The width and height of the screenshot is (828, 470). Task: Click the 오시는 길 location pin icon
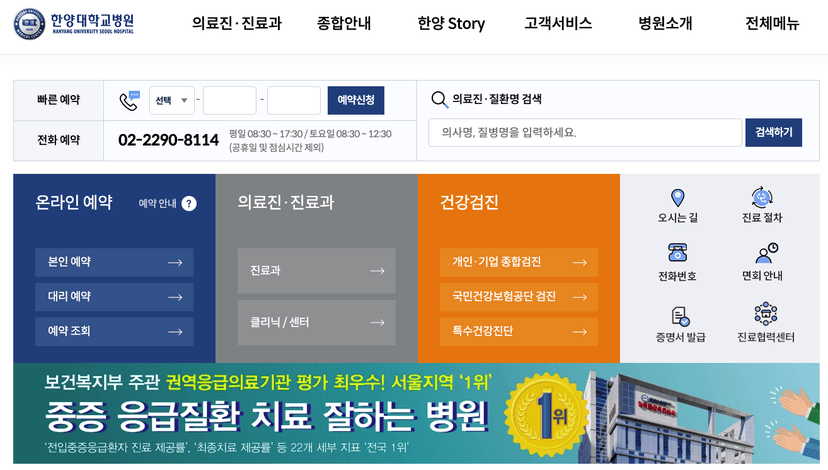click(x=678, y=198)
